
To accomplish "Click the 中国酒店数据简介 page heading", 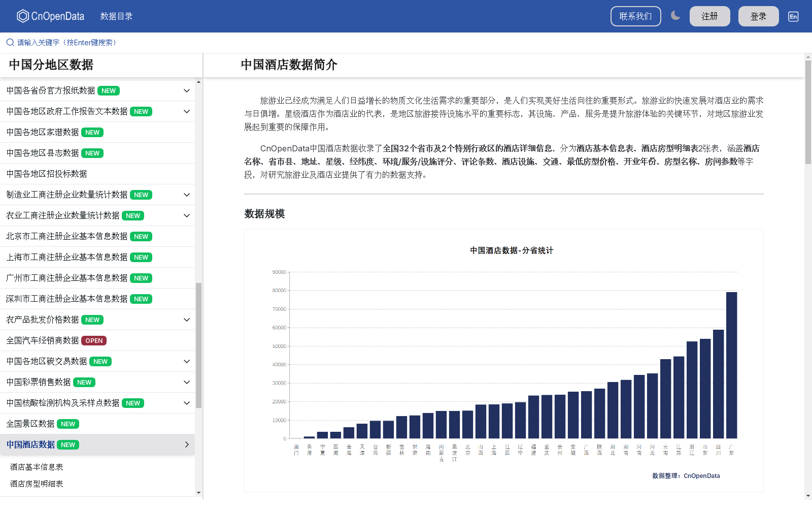I will coord(289,65).
